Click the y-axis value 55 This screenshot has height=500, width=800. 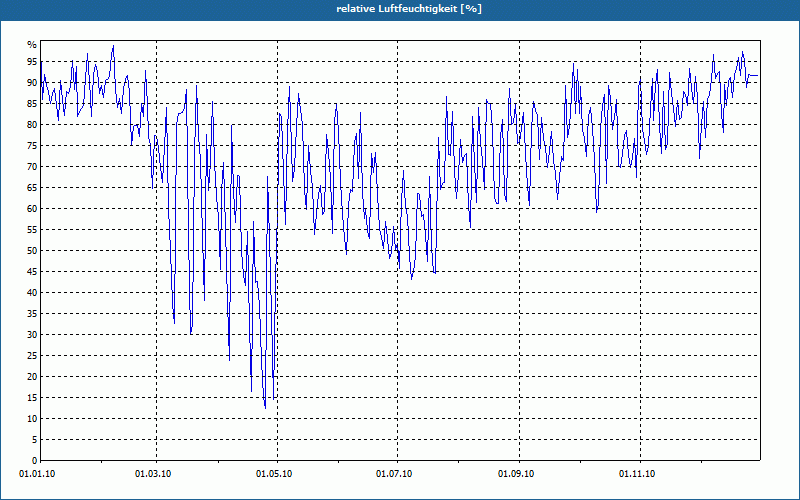point(32,230)
